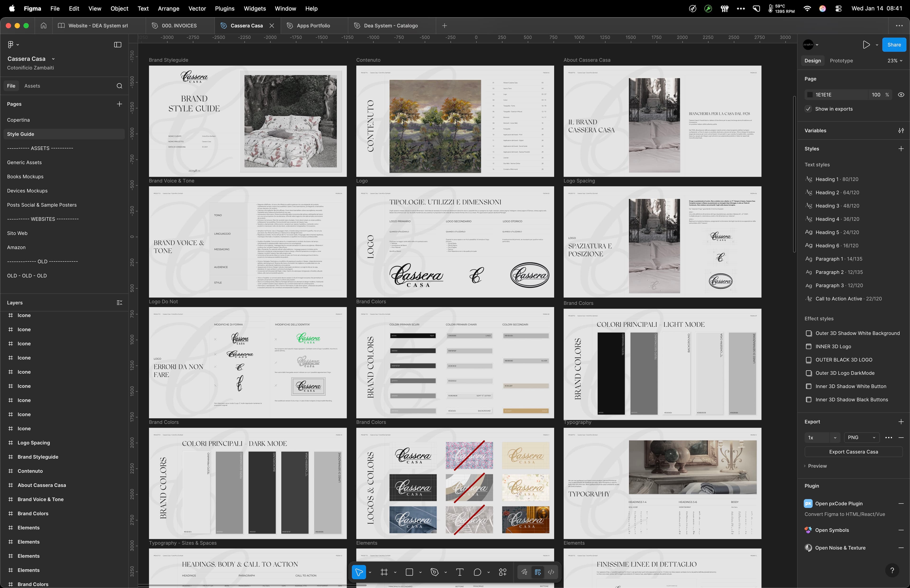Open the user avatar dropdown
Screen dimensions: 910x588
(811, 45)
